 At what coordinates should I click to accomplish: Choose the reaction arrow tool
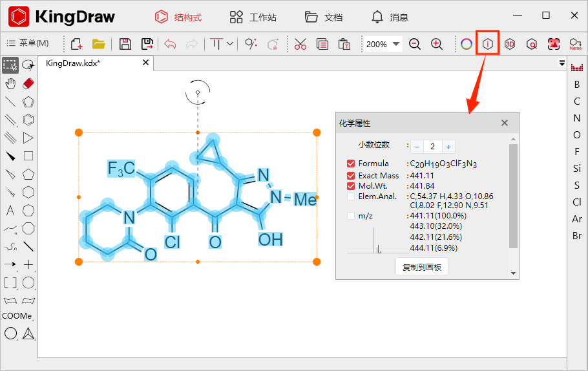pos(10,264)
